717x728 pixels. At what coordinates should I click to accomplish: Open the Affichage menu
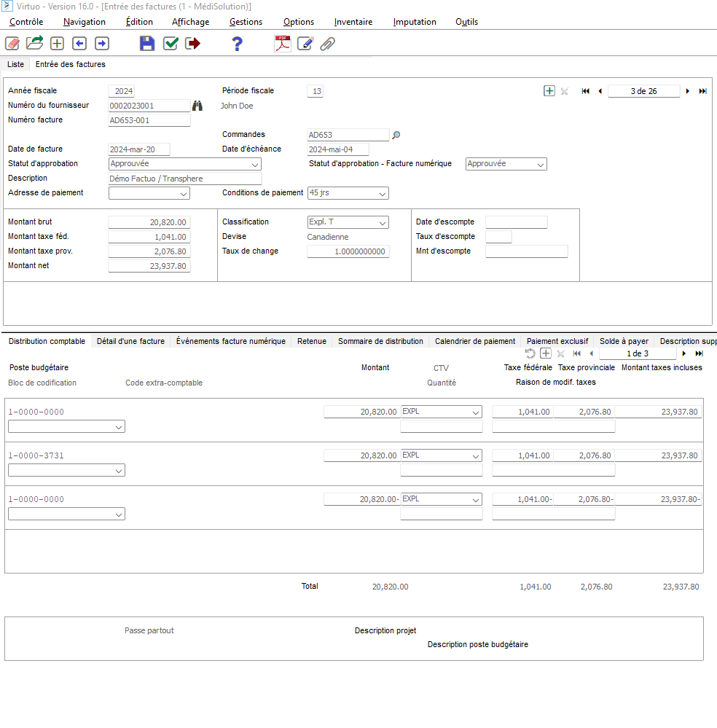191,22
